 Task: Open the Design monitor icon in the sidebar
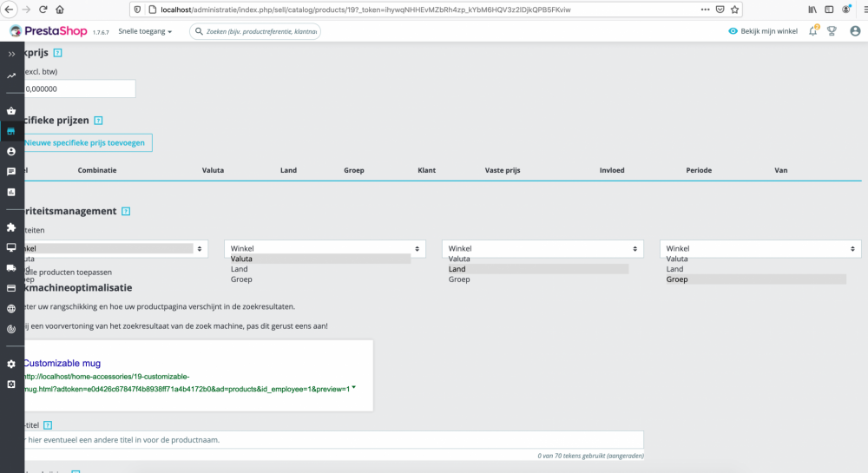[11, 248]
